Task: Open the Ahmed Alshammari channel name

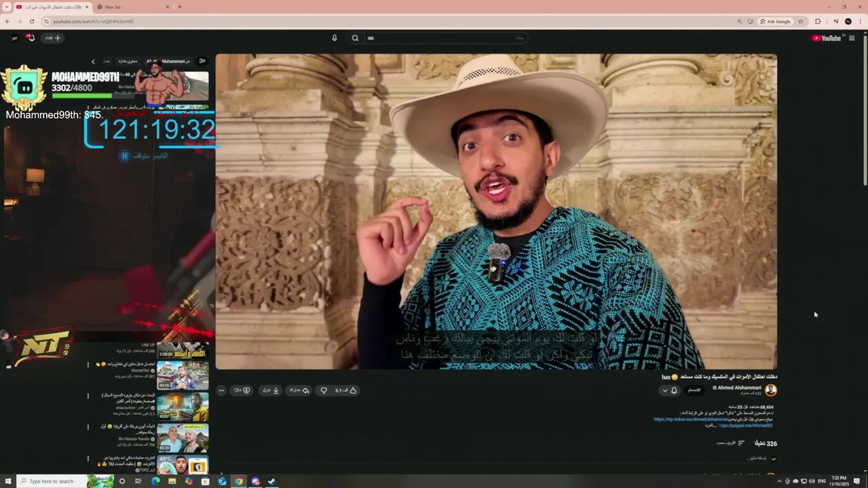Action: point(739,388)
